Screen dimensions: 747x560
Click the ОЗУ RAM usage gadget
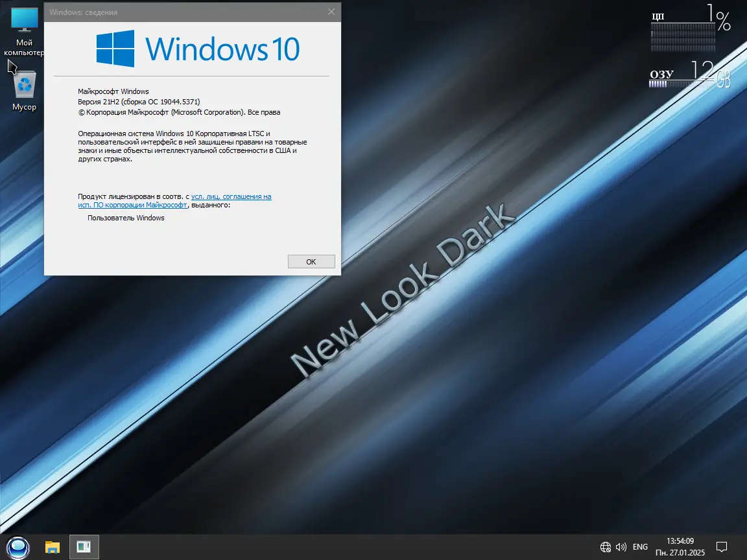pyautogui.click(x=690, y=75)
